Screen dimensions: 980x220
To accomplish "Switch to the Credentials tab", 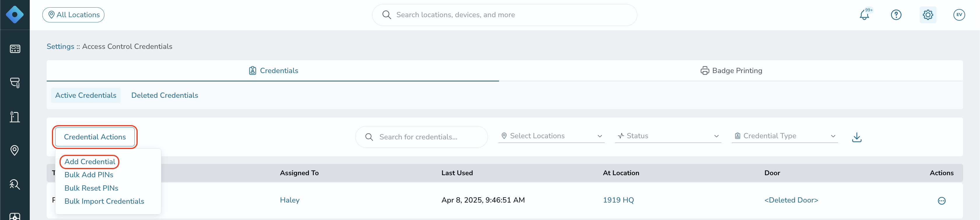I will (x=273, y=70).
